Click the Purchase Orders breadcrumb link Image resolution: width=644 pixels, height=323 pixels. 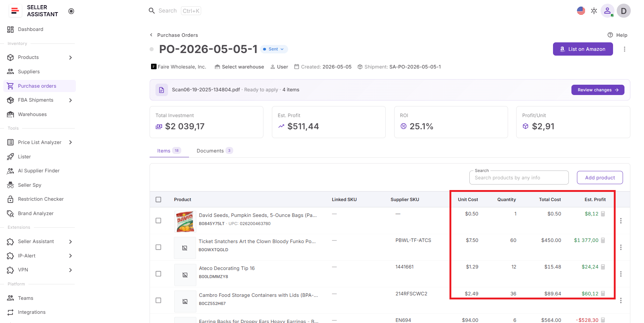(x=178, y=35)
